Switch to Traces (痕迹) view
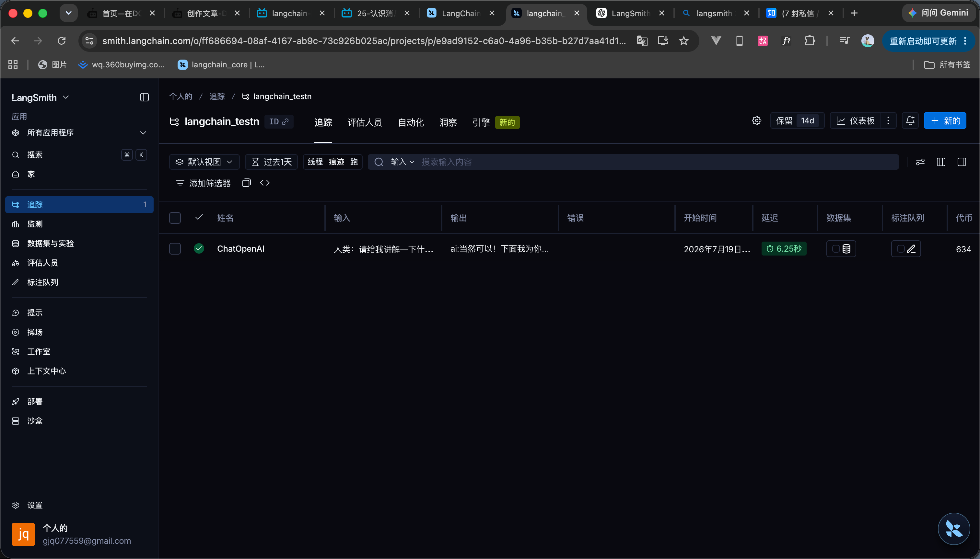Screen dimensions: 980x559 336,162
